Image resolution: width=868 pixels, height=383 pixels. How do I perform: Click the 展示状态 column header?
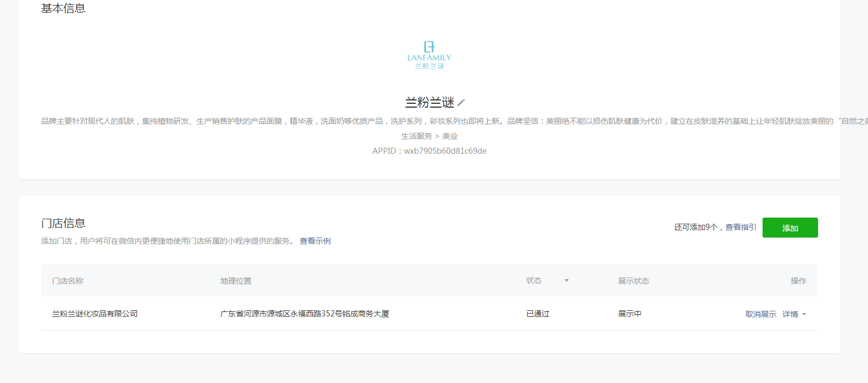point(634,281)
